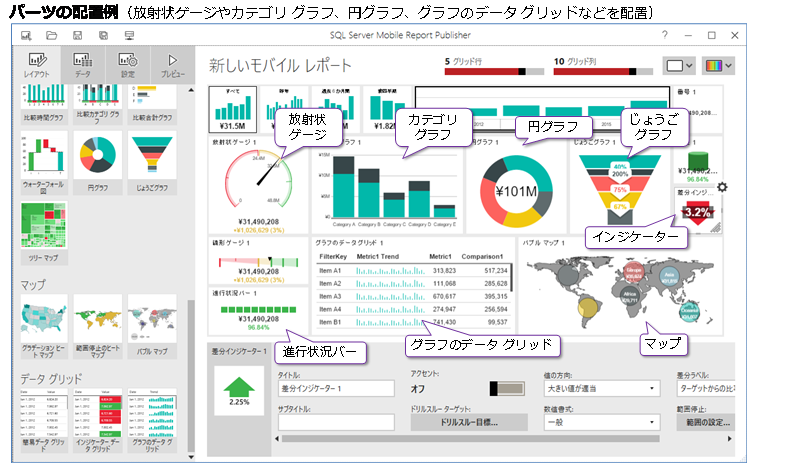
Task: Adjust the 5 グリッド行 slider
Action: (x=494, y=71)
